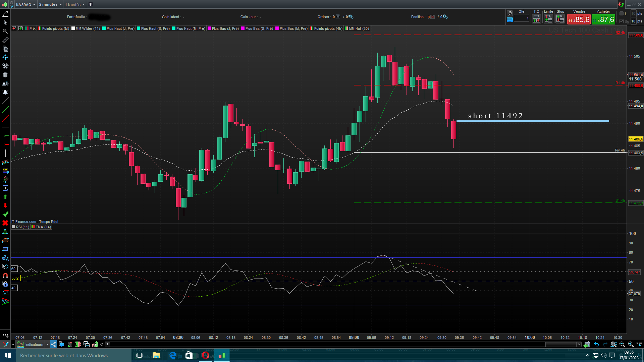Click the blue share chart icon
The width and height of the screenshot is (644, 362).
point(53,344)
